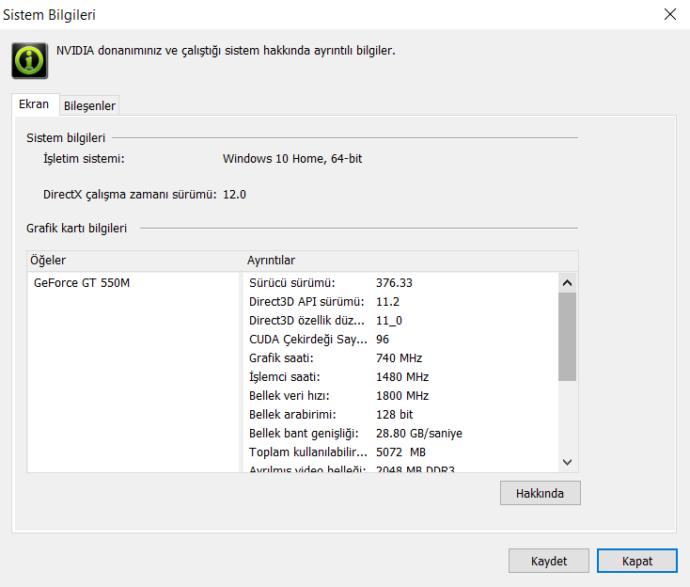Close the Sistem Bilgileri window
690x587 pixels.
[x=670, y=15]
